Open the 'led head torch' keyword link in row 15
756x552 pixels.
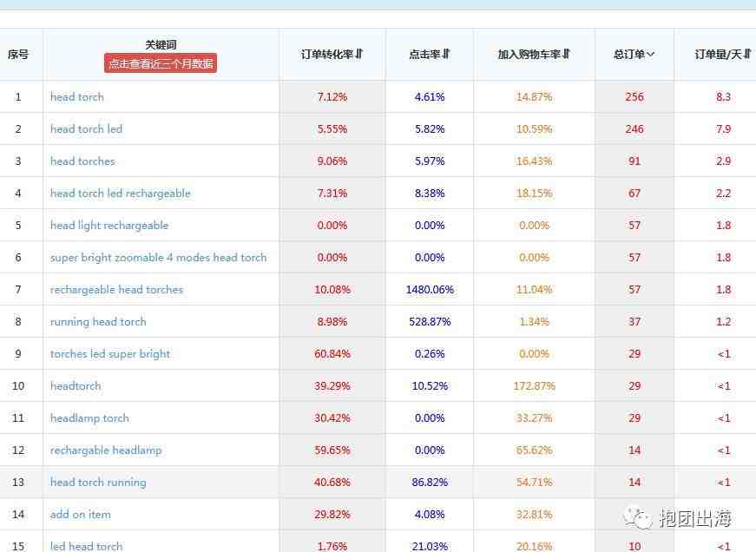click(86, 546)
